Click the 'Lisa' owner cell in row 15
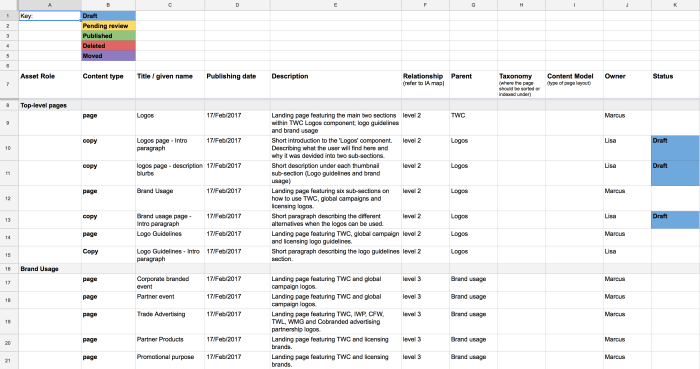This screenshot has height=369, width=700. coord(627,255)
